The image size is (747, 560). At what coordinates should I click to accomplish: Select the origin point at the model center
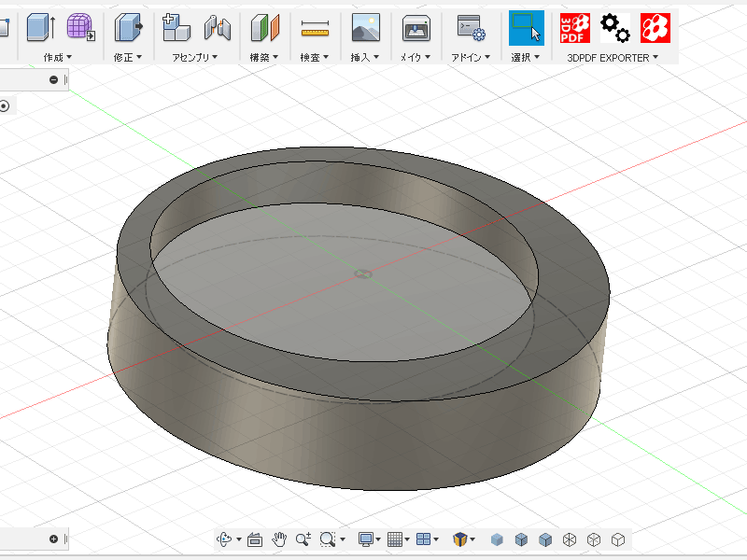point(363,273)
